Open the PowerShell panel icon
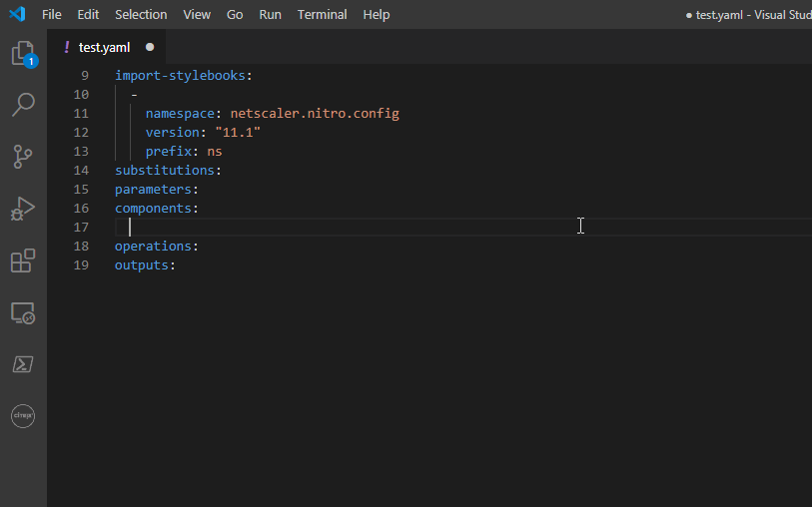This screenshot has width=812, height=507. 23,364
